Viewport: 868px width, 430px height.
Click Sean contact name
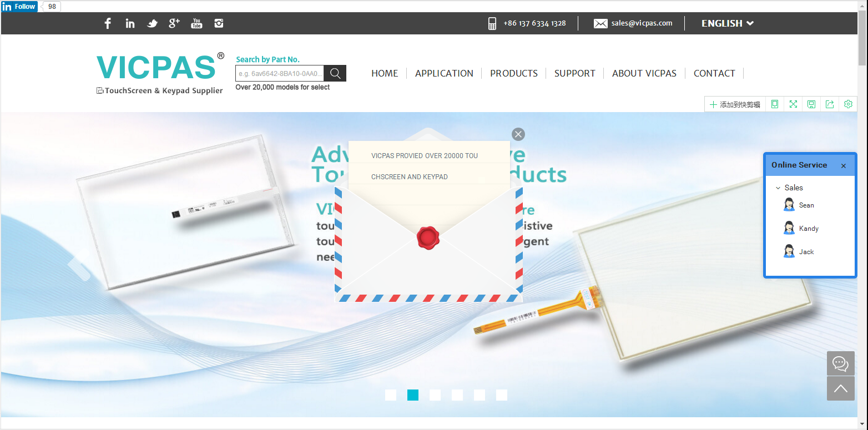pos(806,205)
